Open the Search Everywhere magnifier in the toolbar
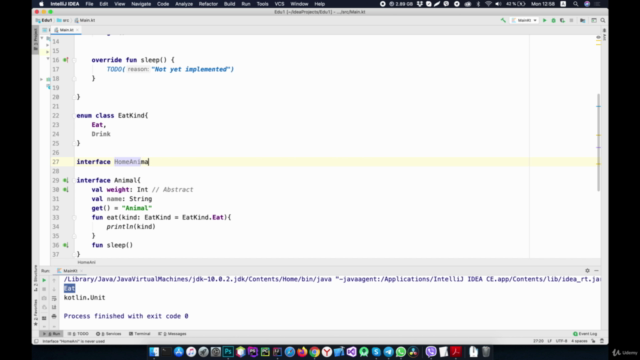The image size is (640, 360). tap(603, 20)
